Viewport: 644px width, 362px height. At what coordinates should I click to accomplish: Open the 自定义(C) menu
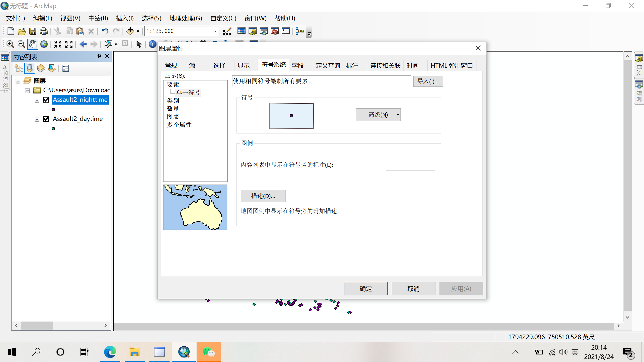click(x=223, y=18)
